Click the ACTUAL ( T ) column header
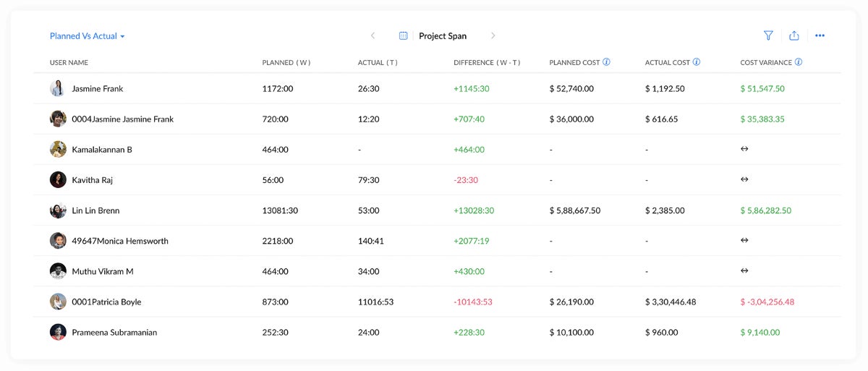 click(378, 63)
